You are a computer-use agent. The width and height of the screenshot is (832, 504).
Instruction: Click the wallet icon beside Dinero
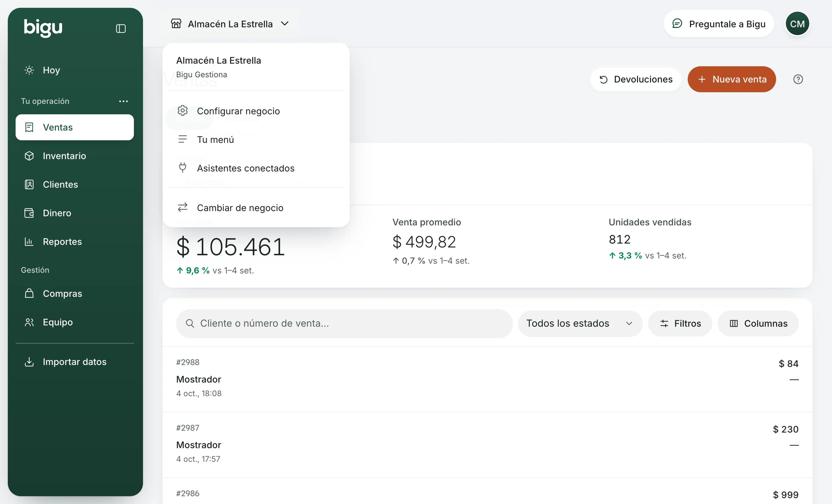29,213
